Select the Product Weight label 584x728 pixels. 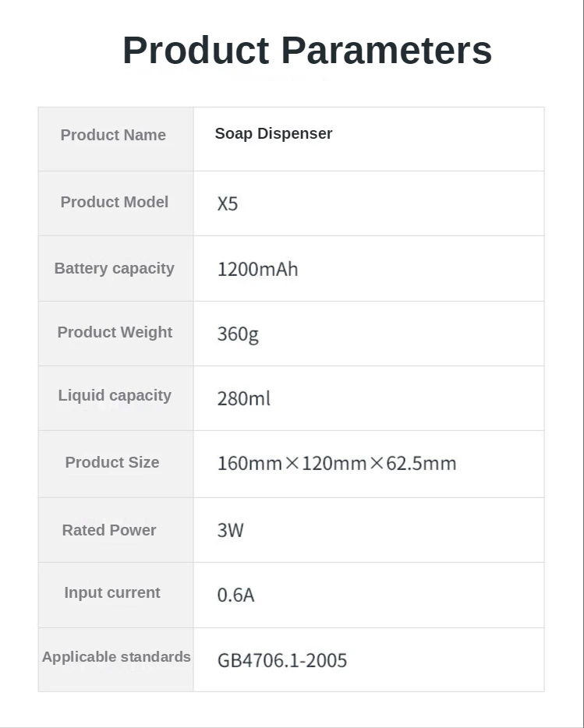[x=115, y=332]
